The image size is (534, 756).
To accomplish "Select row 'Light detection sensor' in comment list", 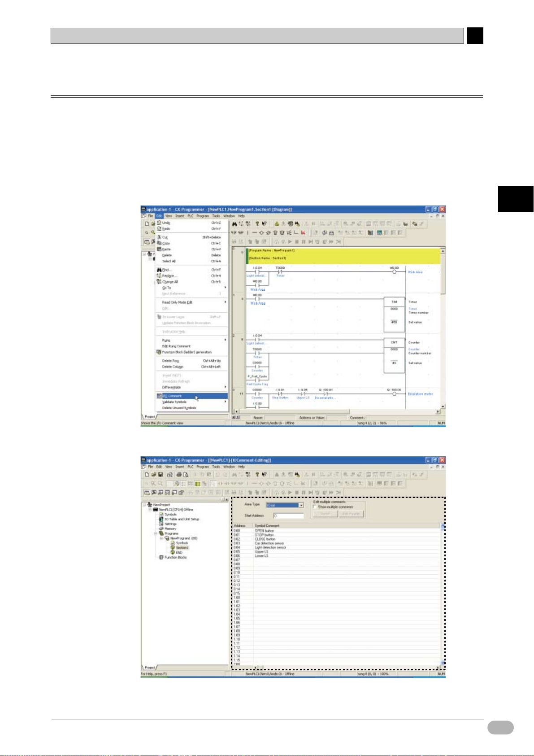I will pyautogui.click(x=336, y=548).
